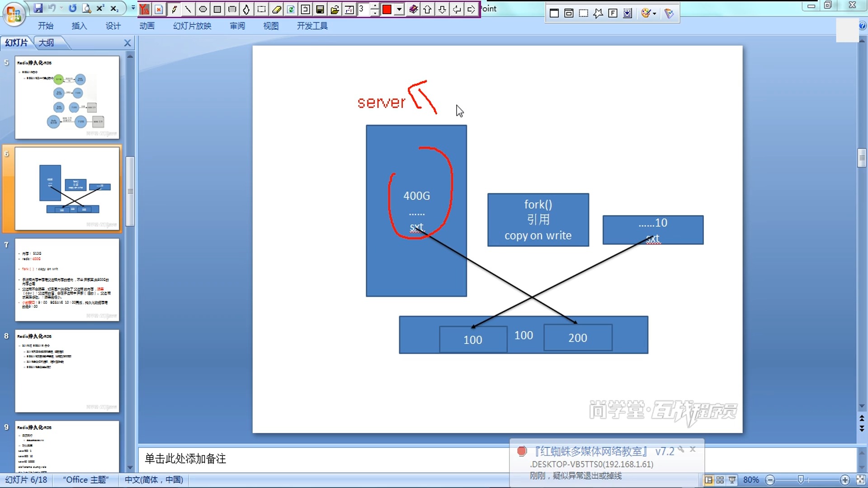Image resolution: width=868 pixels, height=488 pixels.
Task: Click the notes area 单击此处添加备注
Action: [185, 459]
